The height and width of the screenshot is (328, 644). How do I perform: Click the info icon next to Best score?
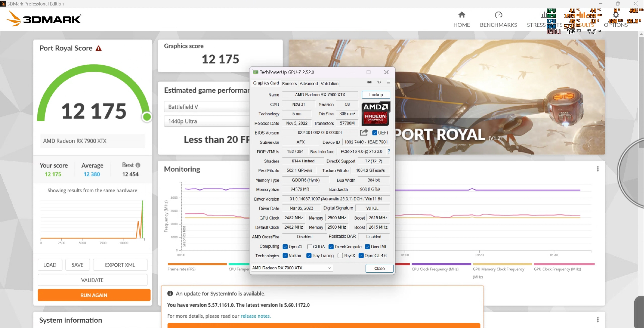pos(138,165)
